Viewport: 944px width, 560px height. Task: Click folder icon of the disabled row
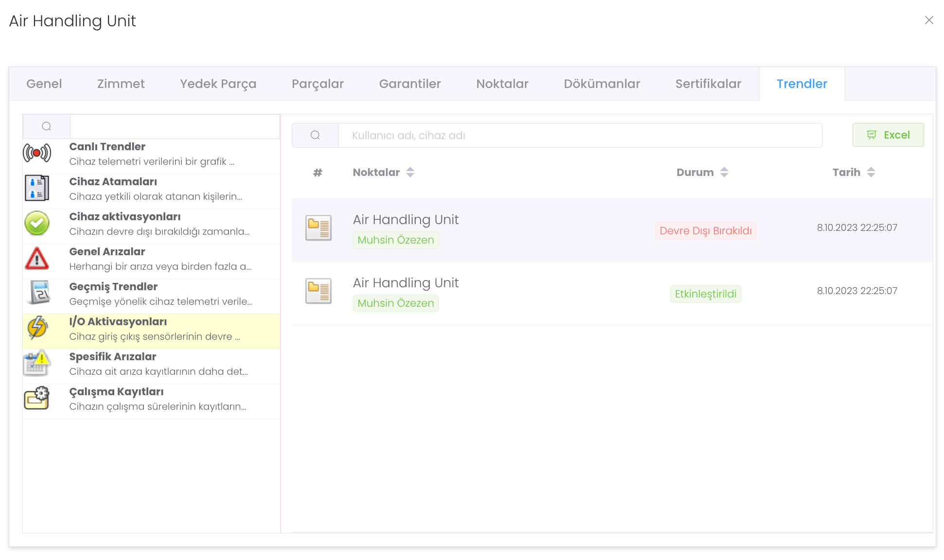318,228
